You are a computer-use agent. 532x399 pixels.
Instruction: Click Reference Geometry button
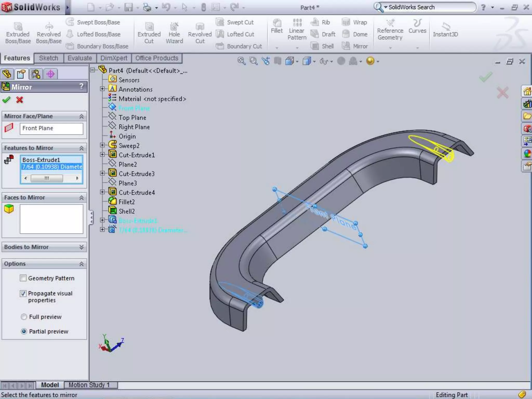tap(390, 31)
